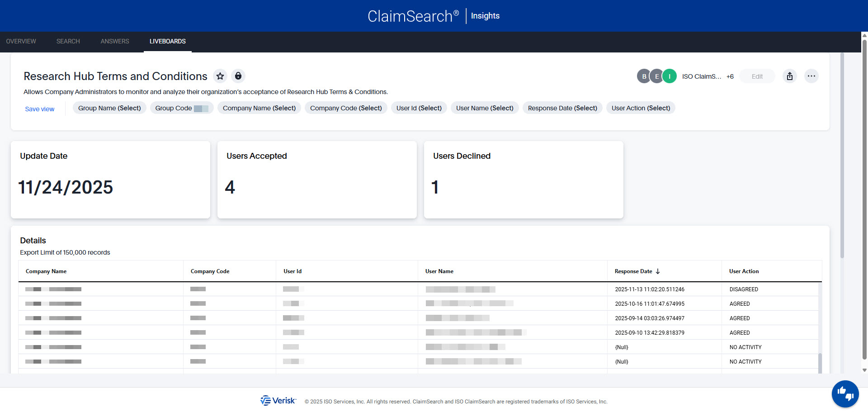Screen dimensions: 868x412
Task: Click the Verisk logo in the footer
Action: [278, 401]
